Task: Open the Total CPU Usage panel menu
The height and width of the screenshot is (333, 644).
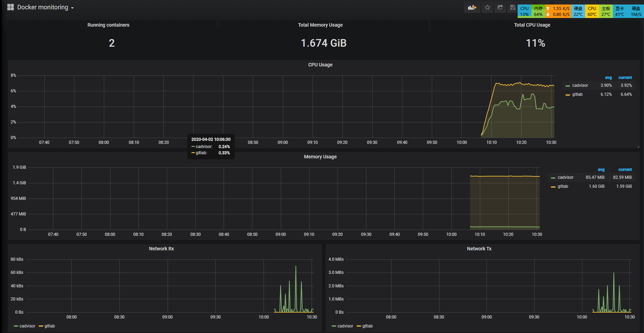Action: [532, 25]
